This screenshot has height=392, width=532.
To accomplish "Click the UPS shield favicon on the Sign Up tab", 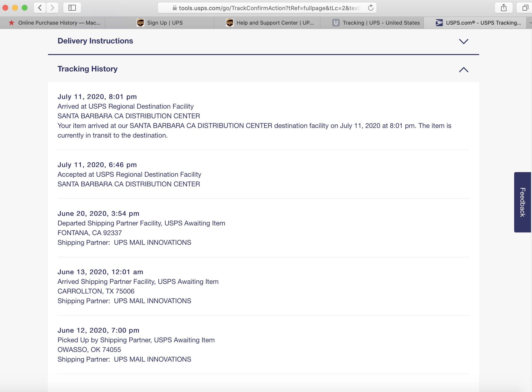I will 140,23.
